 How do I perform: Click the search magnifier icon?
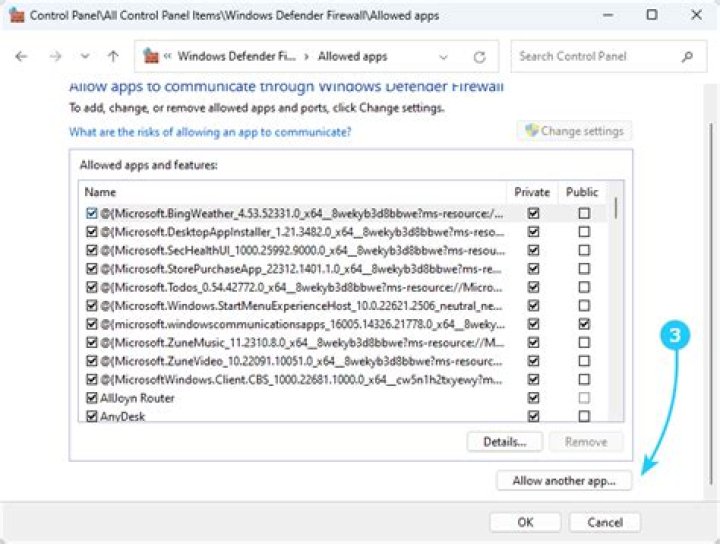coord(687,56)
